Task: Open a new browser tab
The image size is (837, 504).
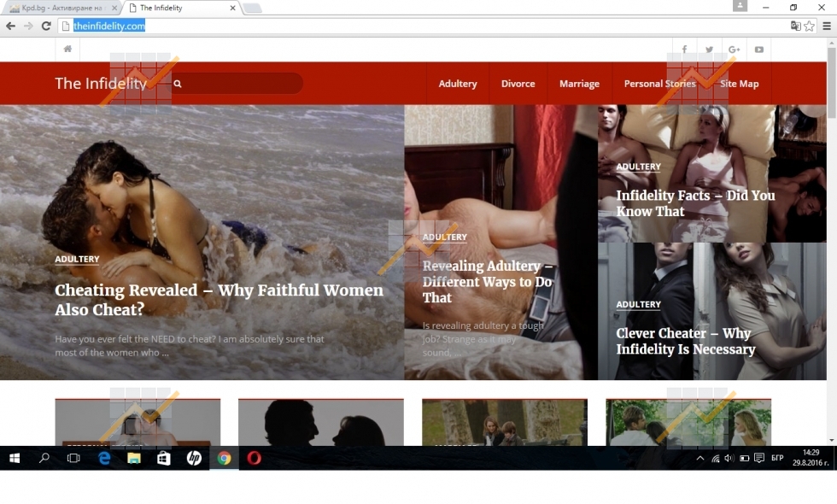Action: tap(252, 8)
